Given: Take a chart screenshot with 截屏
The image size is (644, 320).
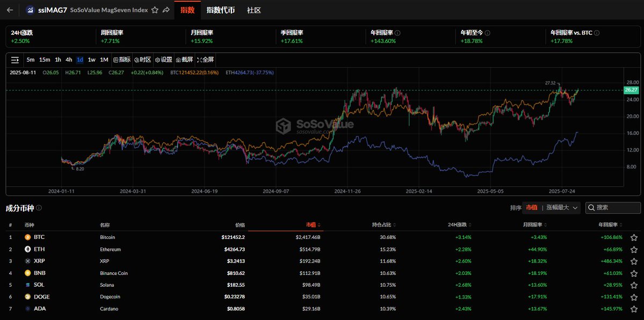Looking at the screenshot, I should point(184,60).
